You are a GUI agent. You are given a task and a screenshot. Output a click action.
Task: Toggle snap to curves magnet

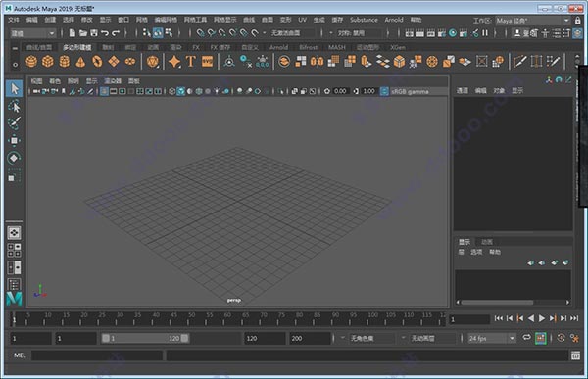click(x=212, y=33)
